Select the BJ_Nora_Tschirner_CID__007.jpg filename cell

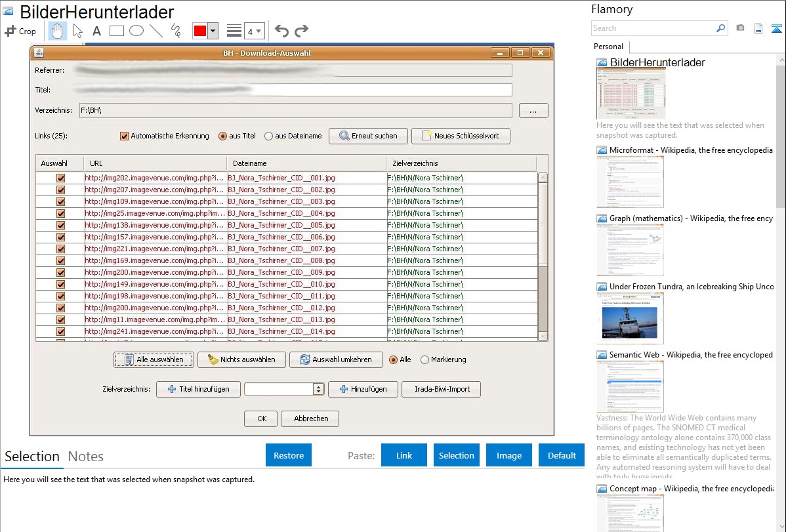[x=307, y=249]
